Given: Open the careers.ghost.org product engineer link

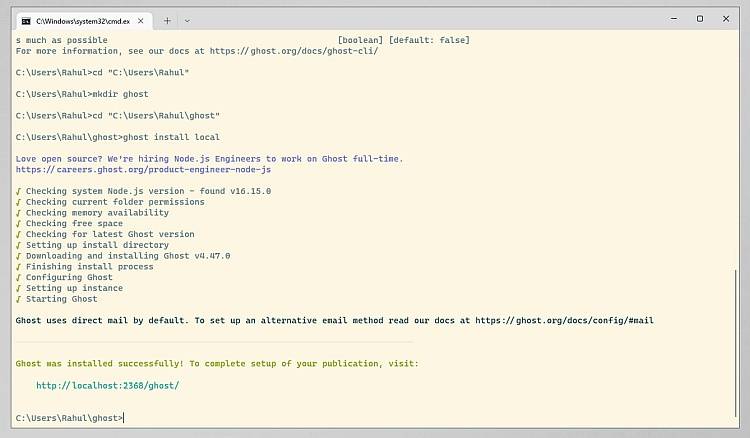Looking at the screenshot, I should tap(143, 169).
